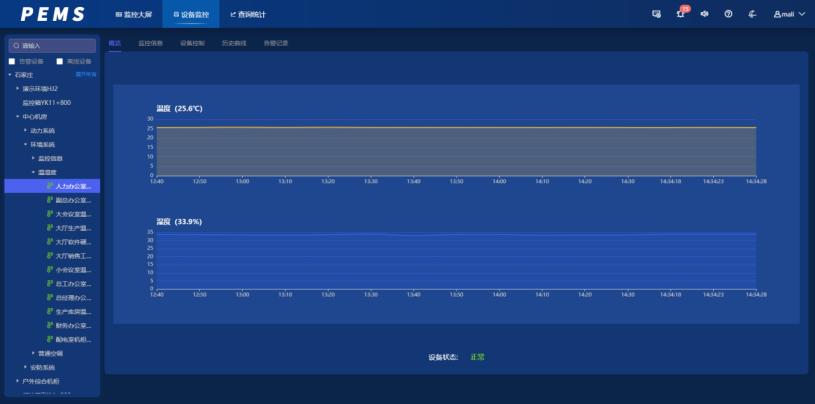
Task: Click sensor icon of 大厅软件 item
Action: coord(50,242)
